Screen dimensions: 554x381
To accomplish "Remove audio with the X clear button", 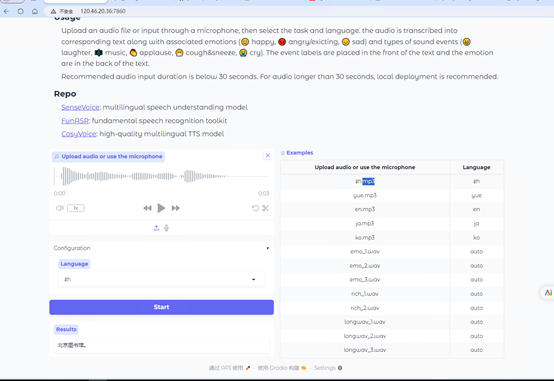I will click(x=268, y=155).
